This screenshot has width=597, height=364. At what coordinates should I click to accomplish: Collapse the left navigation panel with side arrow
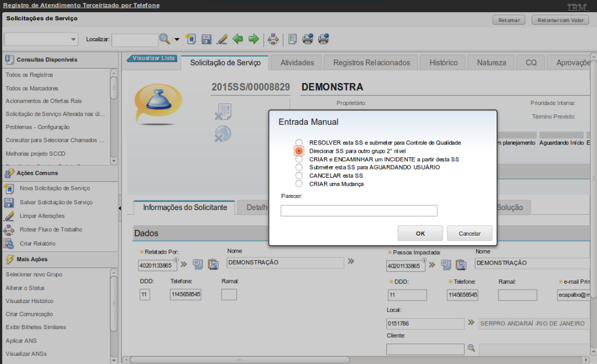(120, 209)
